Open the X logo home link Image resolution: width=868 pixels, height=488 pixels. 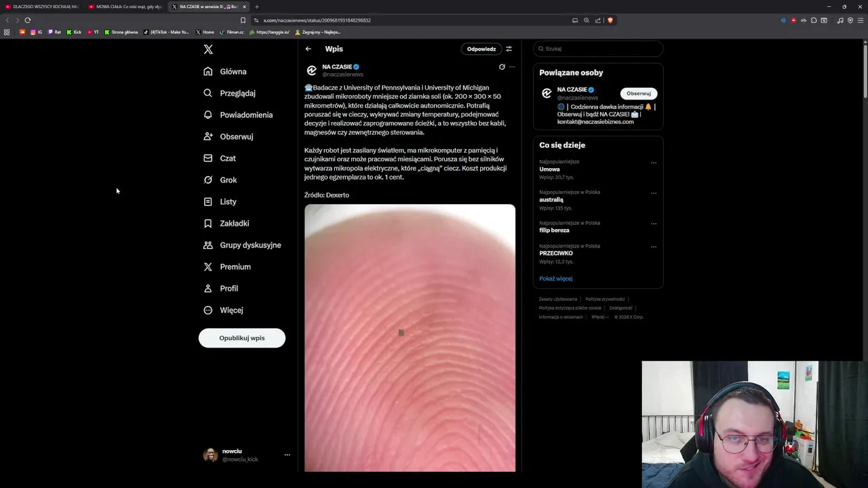tap(208, 49)
